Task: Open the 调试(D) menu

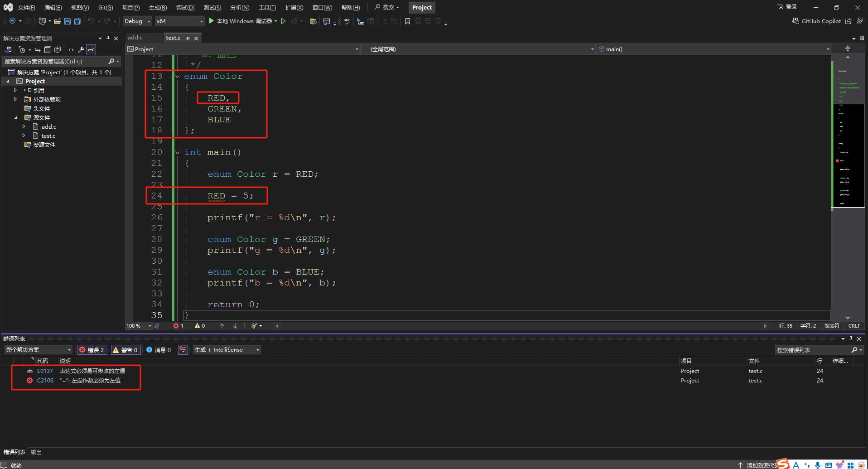Action: tap(185, 7)
